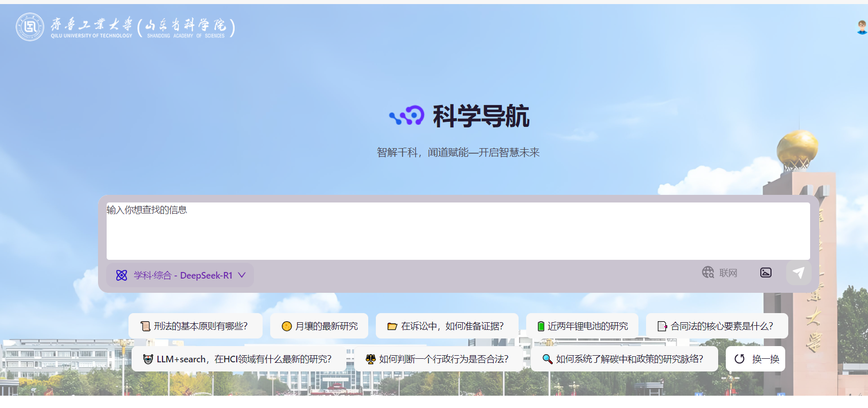Expand model list using the chevron arrow
868x408 pixels.
coord(242,275)
